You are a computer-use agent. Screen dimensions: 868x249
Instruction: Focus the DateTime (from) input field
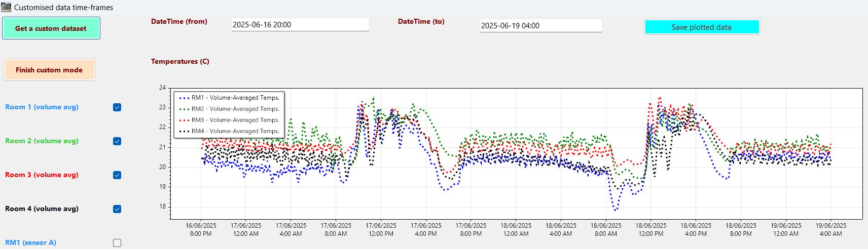click(300, 25)
